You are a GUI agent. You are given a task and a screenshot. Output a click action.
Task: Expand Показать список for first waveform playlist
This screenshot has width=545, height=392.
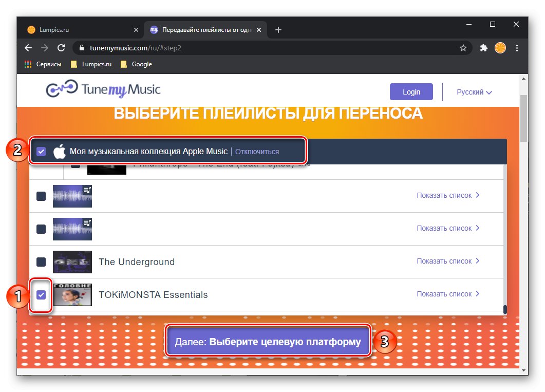448,195
